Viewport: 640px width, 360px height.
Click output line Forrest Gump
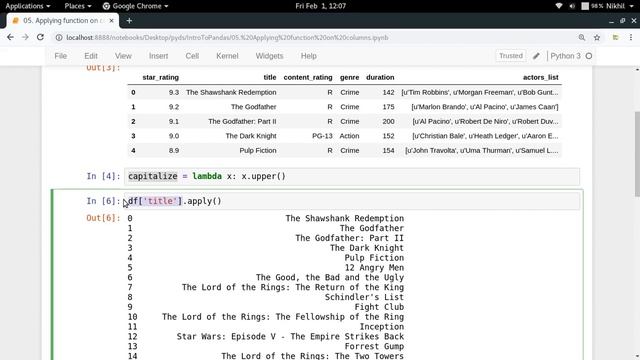coord(374,346)
